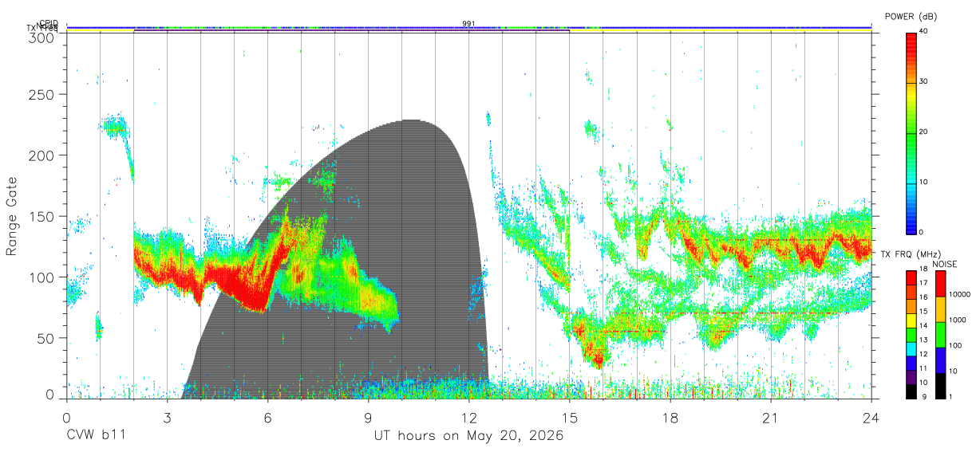This screenshot has width=980, height=452.
Task: Select the 0 tick on POWER scale
Action: (x=922, y=233)
